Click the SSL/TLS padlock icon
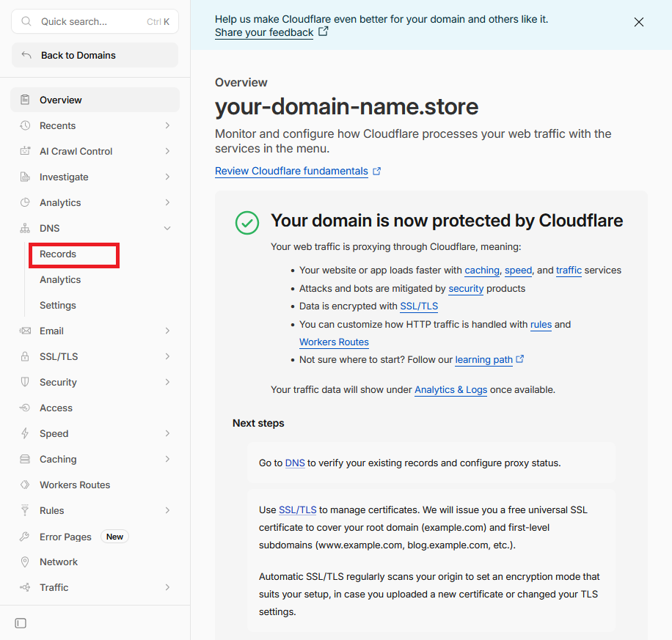 [25, 356]
